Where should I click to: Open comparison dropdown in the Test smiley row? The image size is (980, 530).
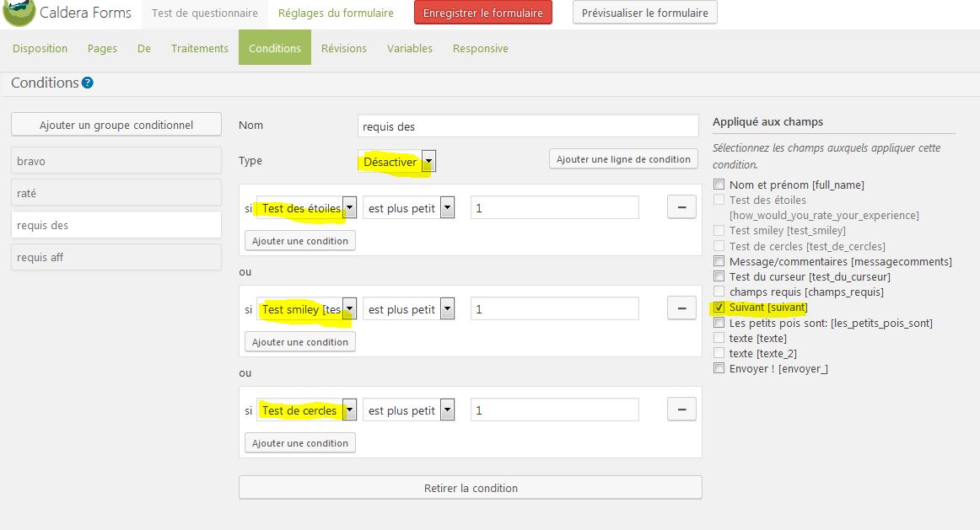click(x=408, y=309)
